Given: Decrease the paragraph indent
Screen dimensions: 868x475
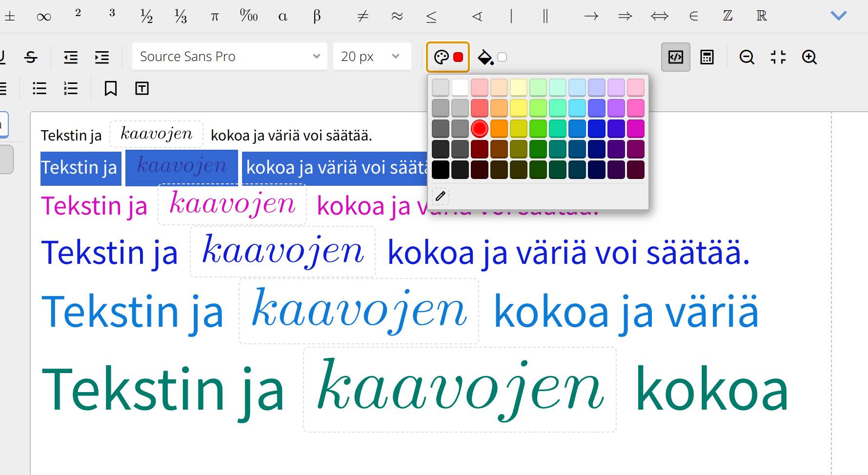Looking at the screenshot, I should point(71,57).
